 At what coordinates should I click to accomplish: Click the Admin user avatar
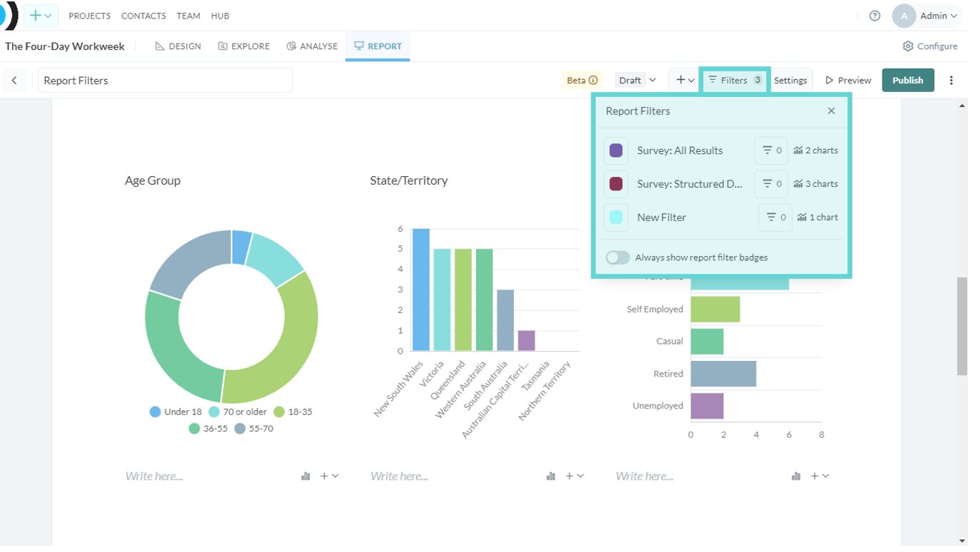904,16
